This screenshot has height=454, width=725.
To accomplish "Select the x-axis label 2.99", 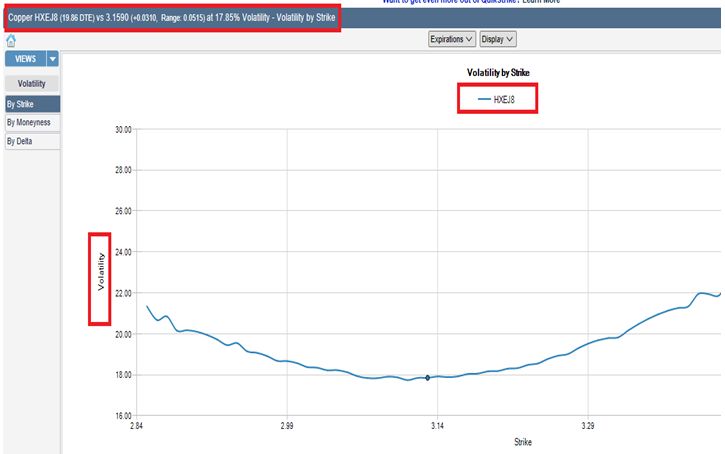I will pyautogui.click(x=287, y=425).
